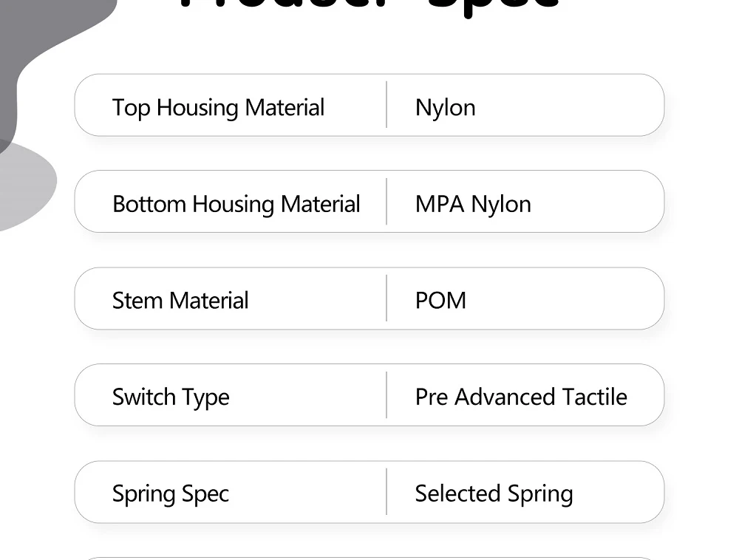
Task: Click the divider in the Switch Type row
Action: [x=386, y=395]
